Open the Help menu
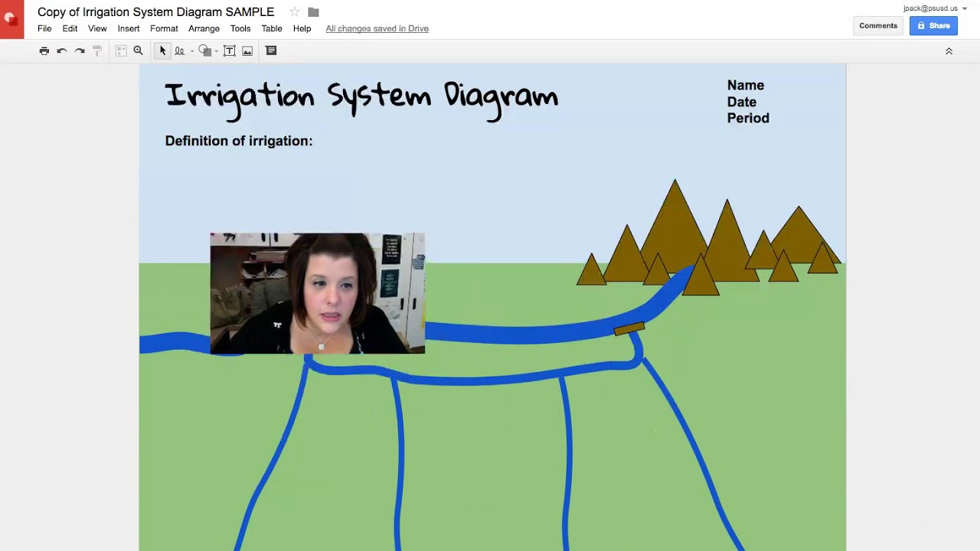The height and width of the screenshot is (551, 980). coord(302,28)
